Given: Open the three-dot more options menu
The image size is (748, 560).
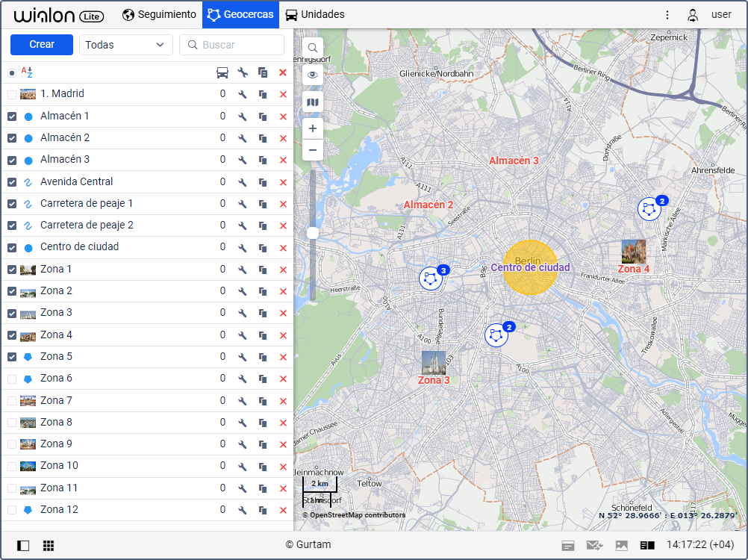Looking at the screenshot, I should point(667,15).
